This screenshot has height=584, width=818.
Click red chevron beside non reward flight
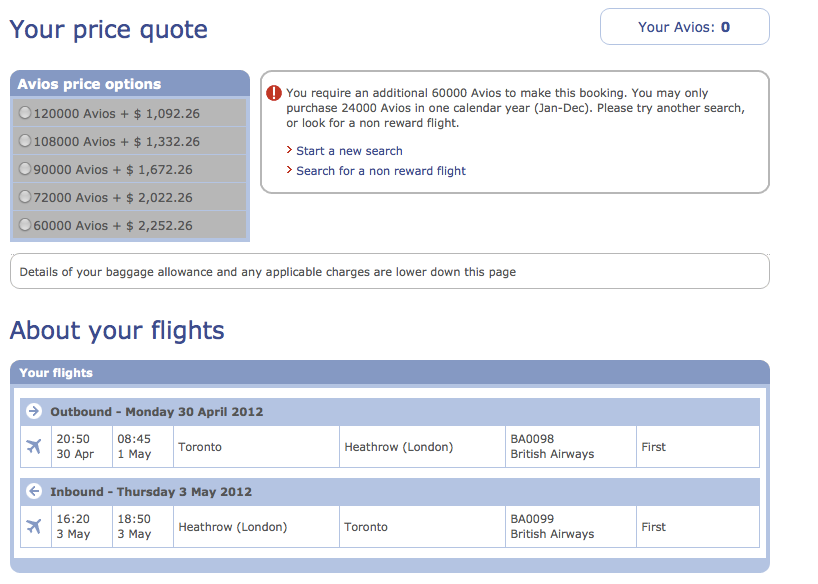tap(289, 170)
